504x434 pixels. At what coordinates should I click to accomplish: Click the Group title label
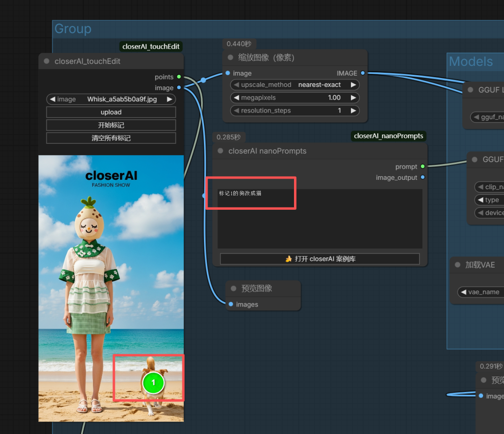coord(73,28)
